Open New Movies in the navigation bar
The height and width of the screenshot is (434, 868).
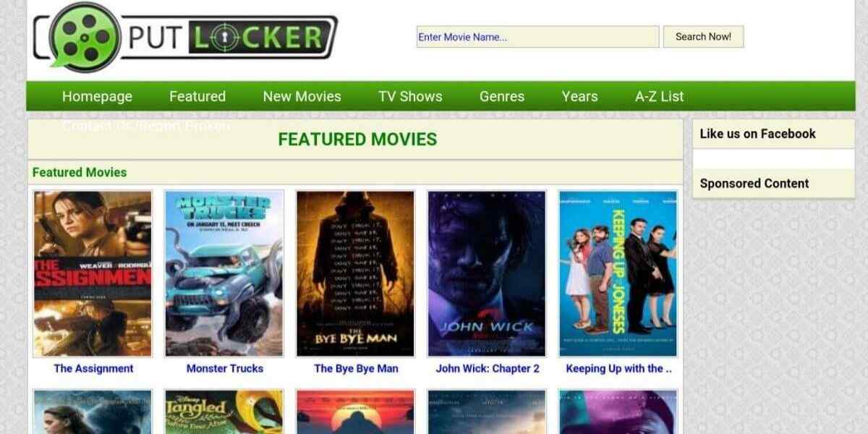[x=302, y=96]
